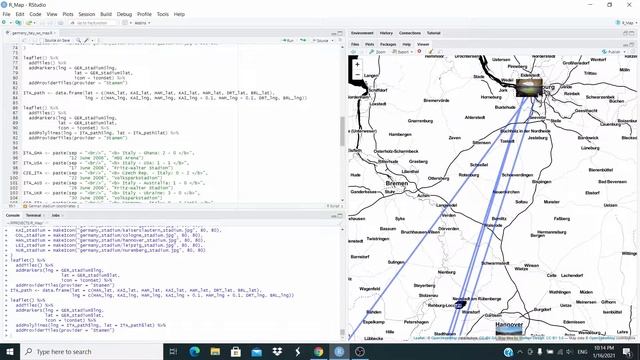Click the code tools wand icon
This screenshot has height=360, width=640.
86,40
